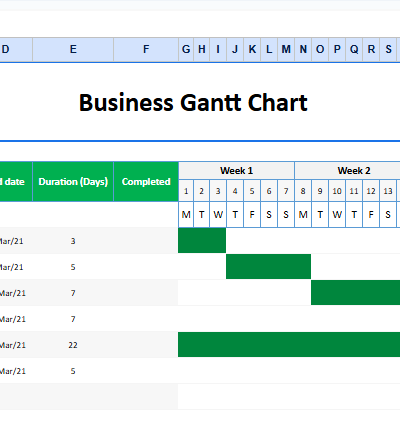The width and height of the screenshot is (400, 434).
Task: Click weekday 'W' below day 3
Action: click(x=218, y=215)
